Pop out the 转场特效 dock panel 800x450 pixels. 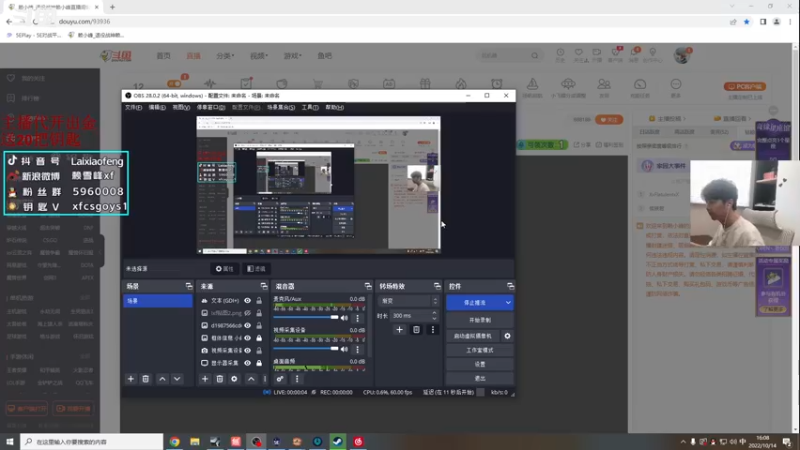[x=437, y=286]
